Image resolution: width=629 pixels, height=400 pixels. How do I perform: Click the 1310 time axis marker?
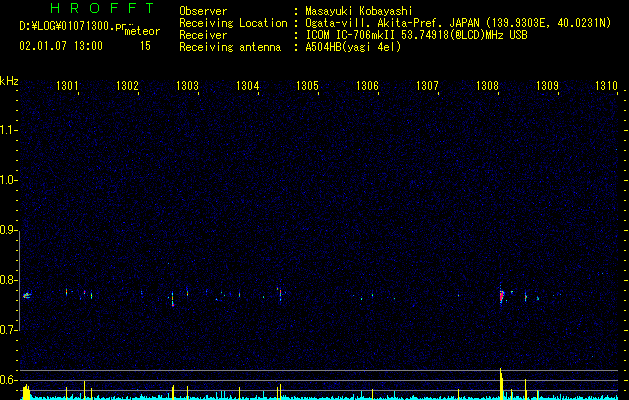(x=607, y=85)
